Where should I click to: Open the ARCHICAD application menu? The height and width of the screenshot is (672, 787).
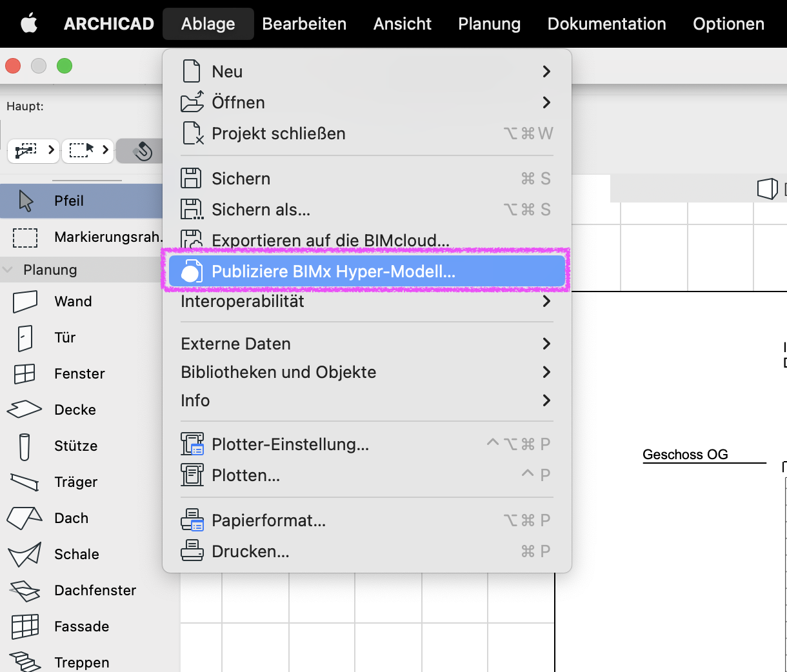click(109, 24)
